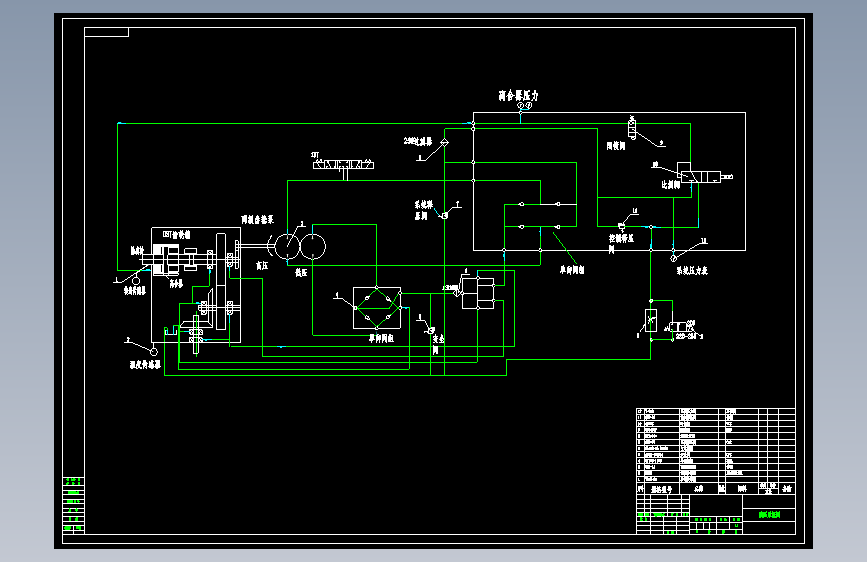Click the 温度传感器 label

[145, 365]
